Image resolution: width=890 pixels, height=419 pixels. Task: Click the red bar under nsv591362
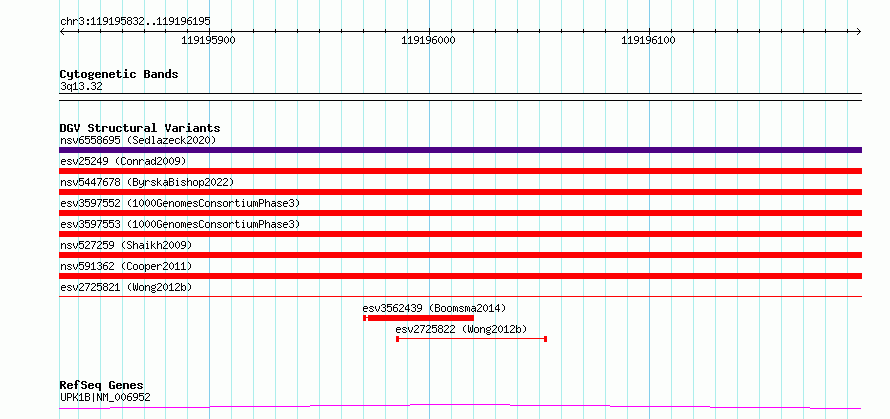(460, 276)
